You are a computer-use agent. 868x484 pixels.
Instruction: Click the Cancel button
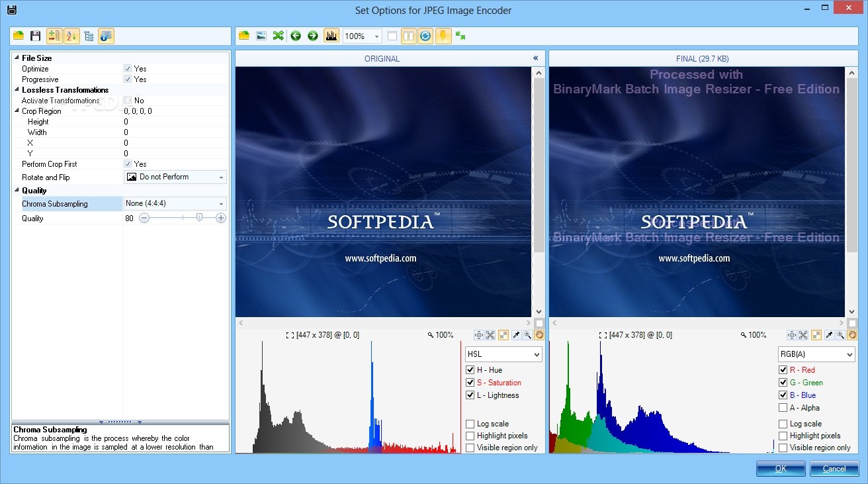[x=834, y=468]
